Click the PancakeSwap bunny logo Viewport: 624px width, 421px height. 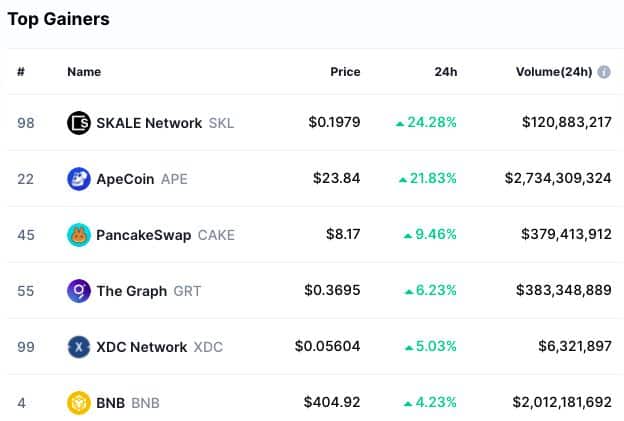tap(79, 235)
